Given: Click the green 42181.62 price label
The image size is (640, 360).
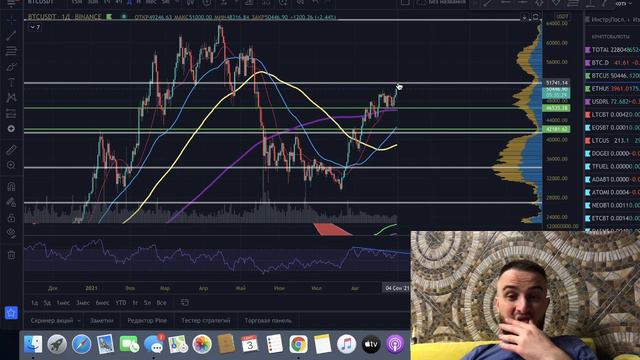Looking at the screenshot, I should click(557, 129).
